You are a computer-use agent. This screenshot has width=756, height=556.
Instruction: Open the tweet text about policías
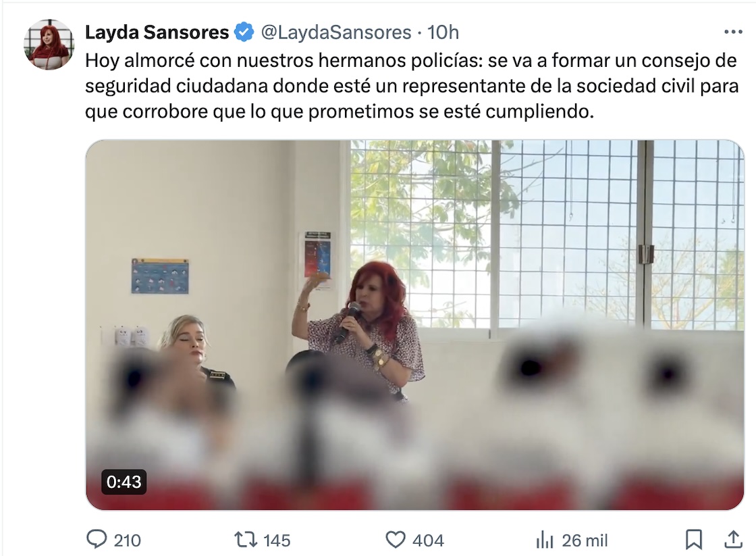click(x=412, y=86)
